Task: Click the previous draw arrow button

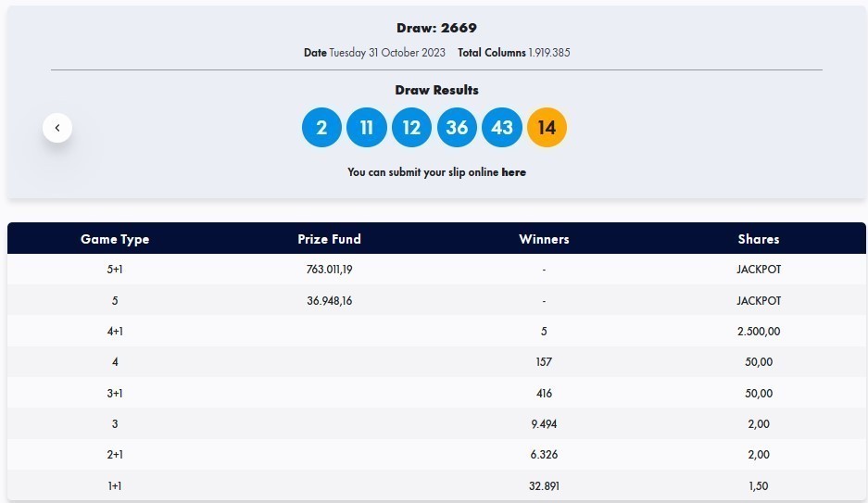Action: point(57,128)
